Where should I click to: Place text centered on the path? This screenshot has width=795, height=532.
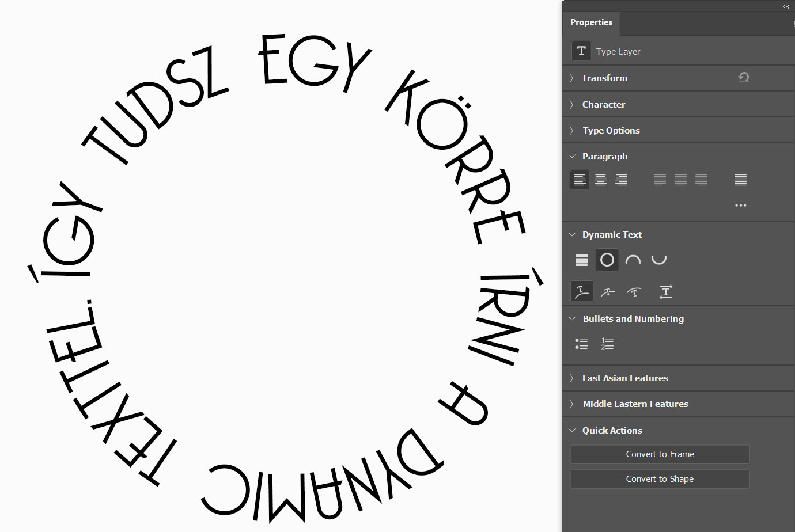608,292
